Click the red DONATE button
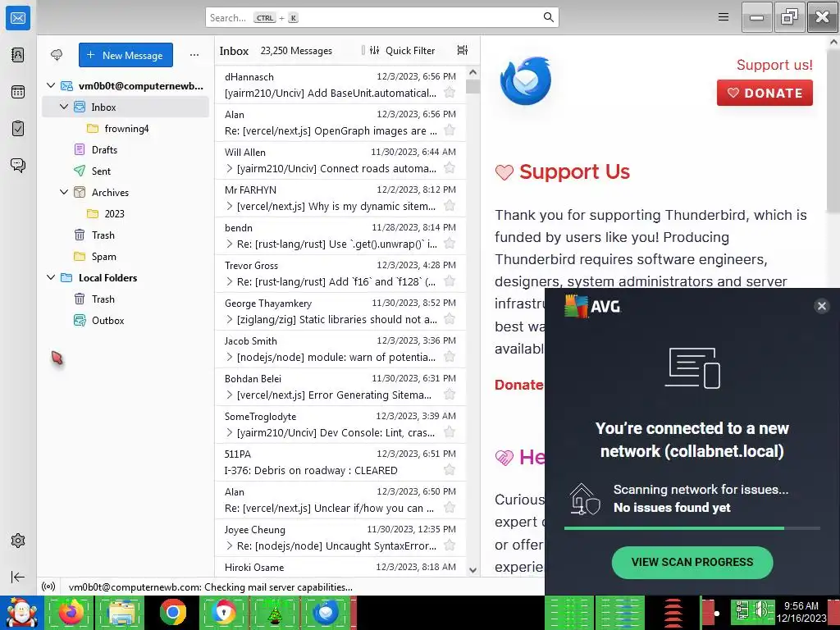Image resolution: width=840 pixels, height=630 pixels. point(765,93)
